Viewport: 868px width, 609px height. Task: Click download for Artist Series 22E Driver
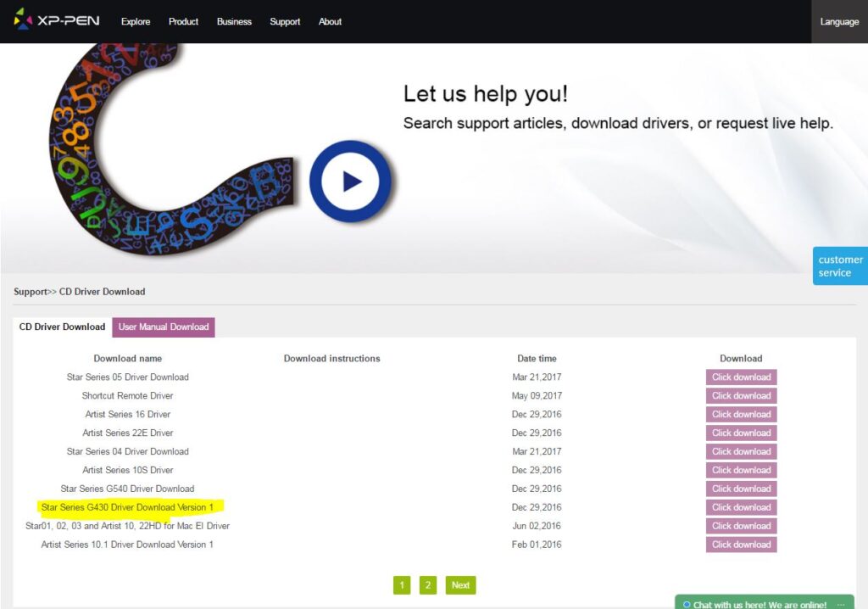click(741, 433)
